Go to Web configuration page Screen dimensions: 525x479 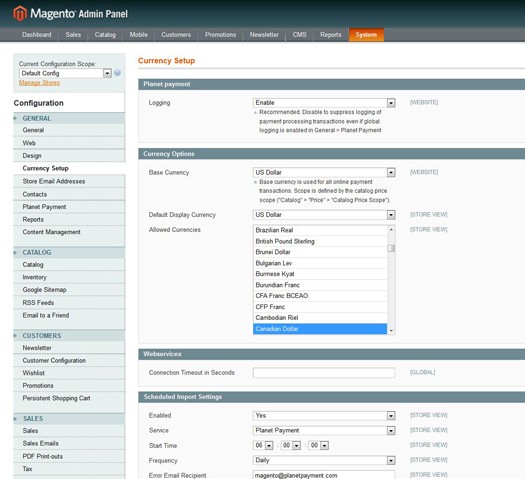(x=69, y=143)
